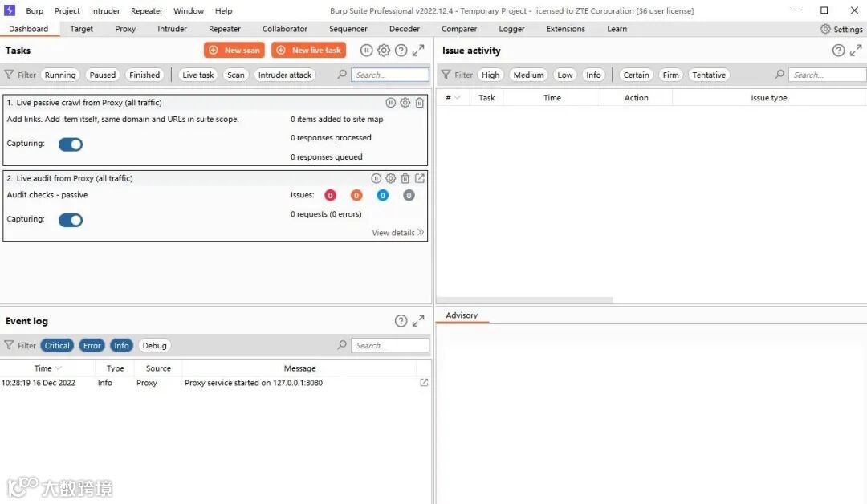Click the orange medium-severity issues count badge
The width and height of the screenshot is (867, 504).
tap(356, 195)
